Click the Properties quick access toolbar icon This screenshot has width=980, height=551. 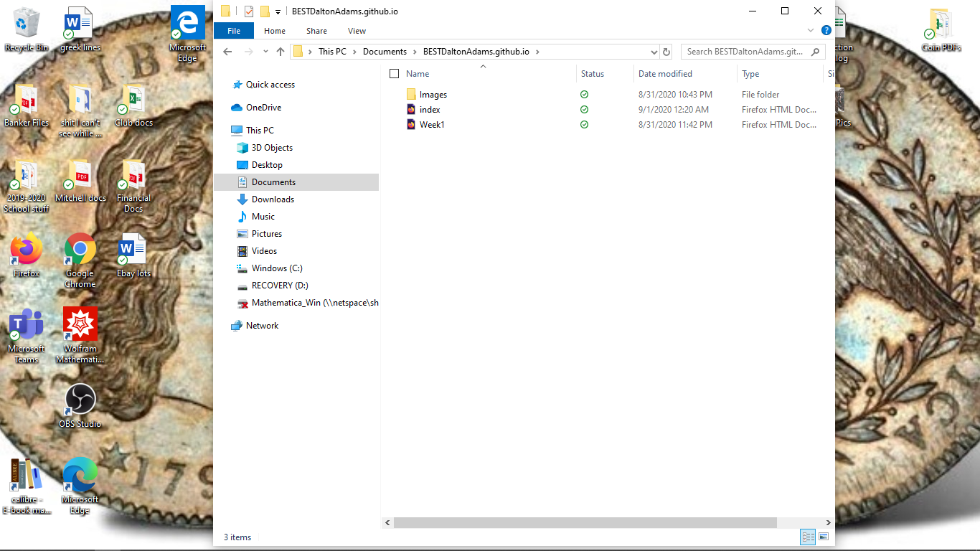point(249,11)
